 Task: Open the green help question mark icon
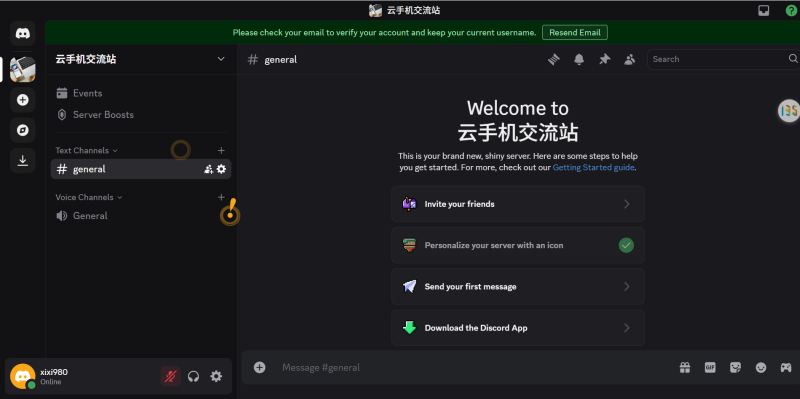tap(790, 10)
